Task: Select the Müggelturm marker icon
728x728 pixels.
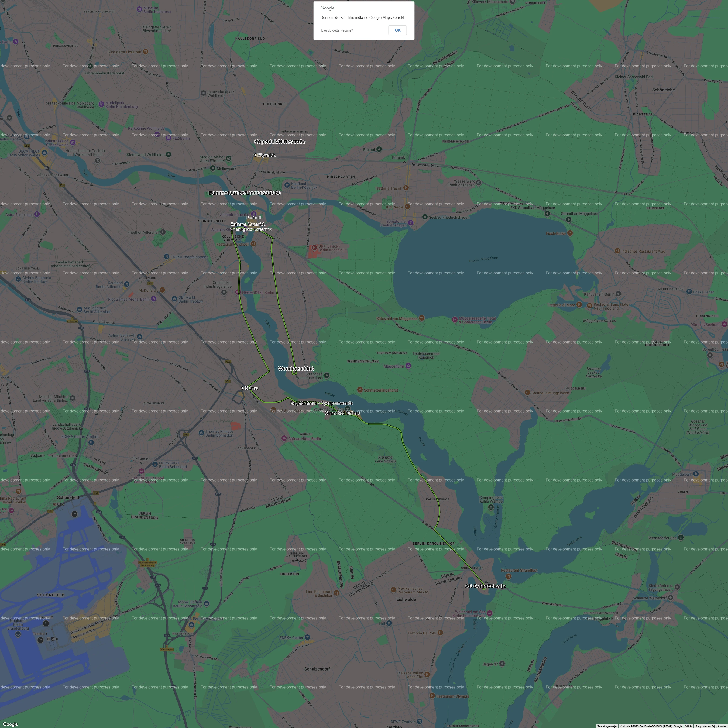Action: pyautogui.click(x=408, y=366)
